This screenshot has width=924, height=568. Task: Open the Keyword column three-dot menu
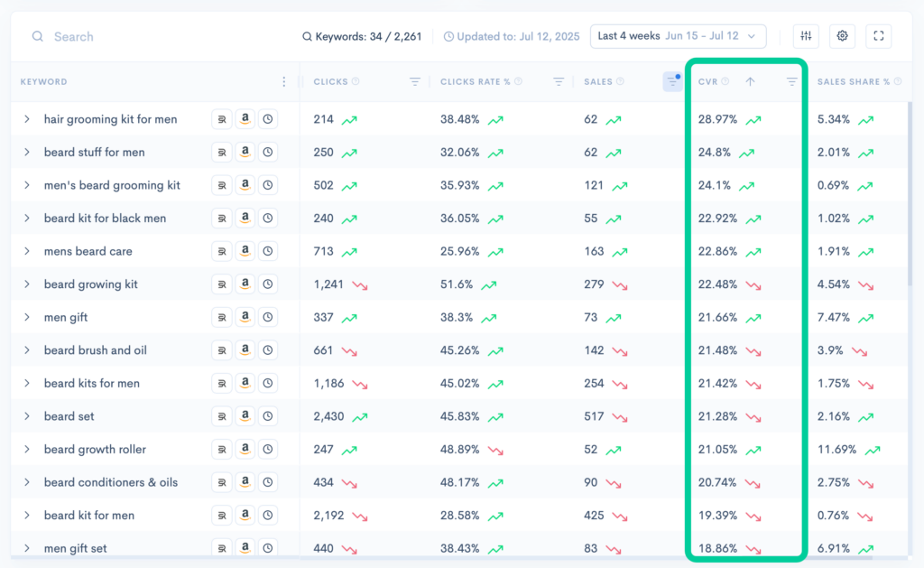pyautogui.click(x=284, y=81)
